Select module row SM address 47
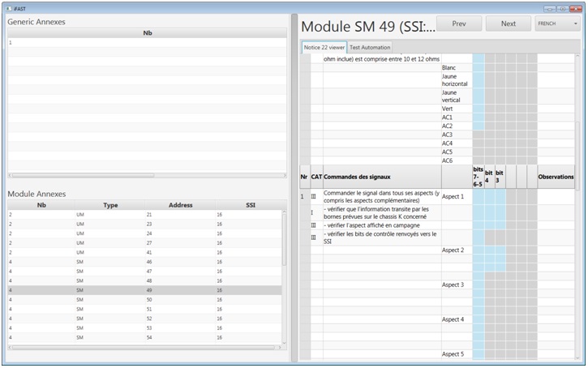Viewport: 588px width, 368px height. coord(144,271)
